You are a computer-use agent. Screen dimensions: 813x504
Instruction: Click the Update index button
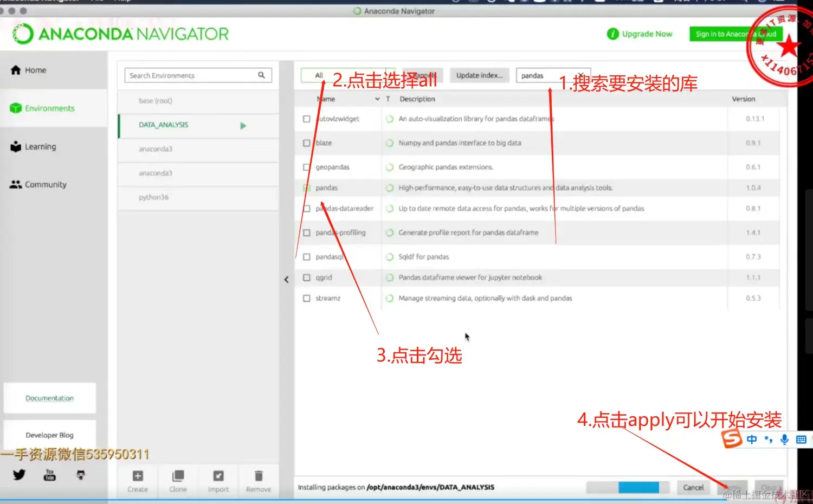pyautogui.click(x=479, y=75)
